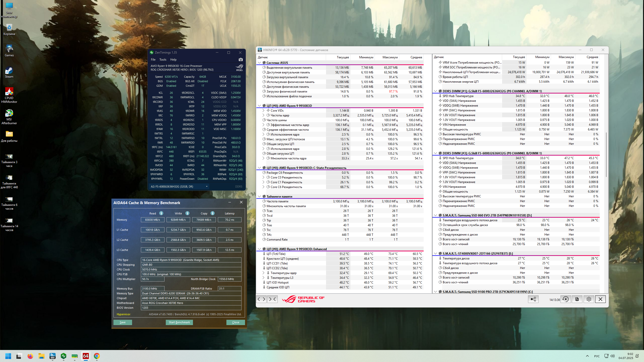This screenshot has width=644, height=362.
Task: Open Тайминги 3 часа desktop file
Action: pos(9,160)
